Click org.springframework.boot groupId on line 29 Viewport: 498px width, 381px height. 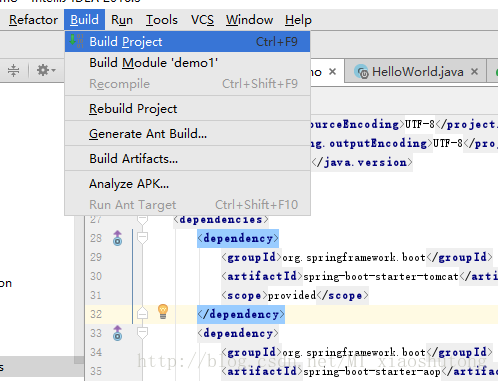[x=354, y=257]
